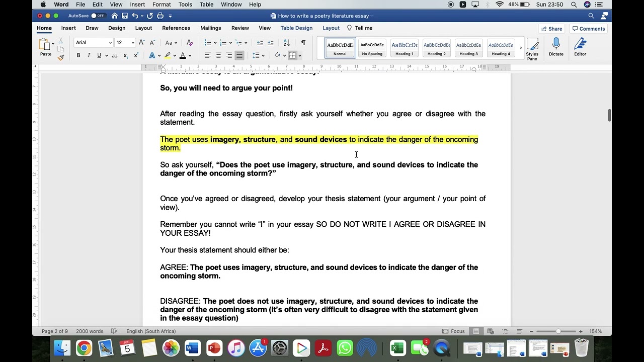Start Dictate microphone
The image size is (644, 362).
[x=556, y=47]
